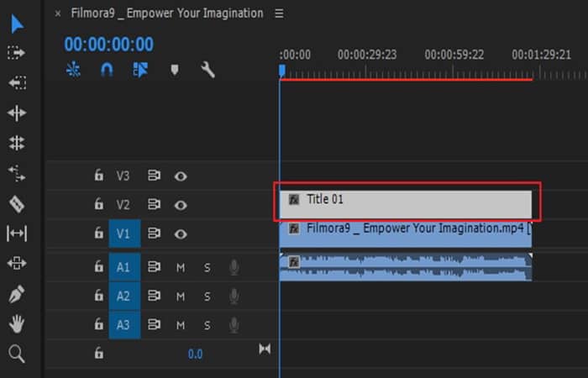The image size is (588, 378).
Task: Choose the Slide tool
Action: 17,263
